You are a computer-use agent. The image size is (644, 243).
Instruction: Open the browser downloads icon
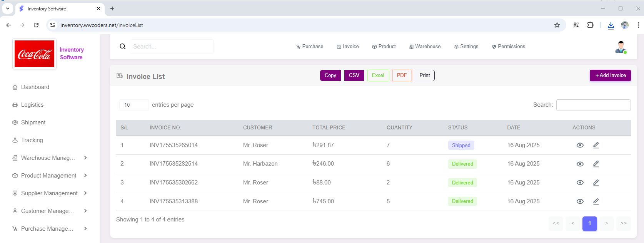pyautogui.click(x=611, y=25)
